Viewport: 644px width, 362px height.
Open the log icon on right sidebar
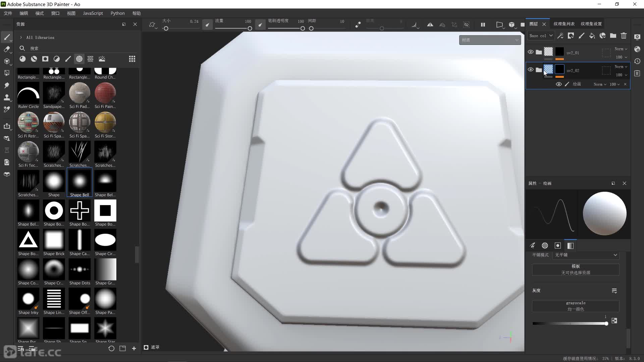click(637, 73)
